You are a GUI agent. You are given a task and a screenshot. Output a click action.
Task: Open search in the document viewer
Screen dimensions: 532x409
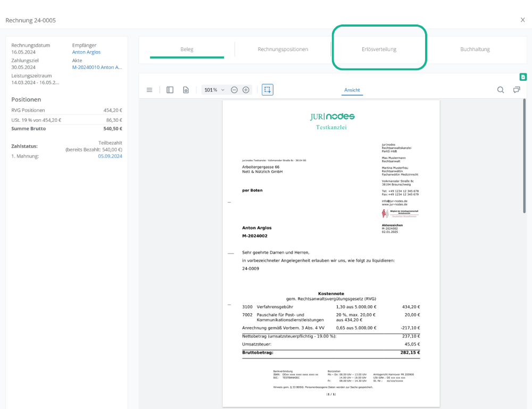(501, 90)
